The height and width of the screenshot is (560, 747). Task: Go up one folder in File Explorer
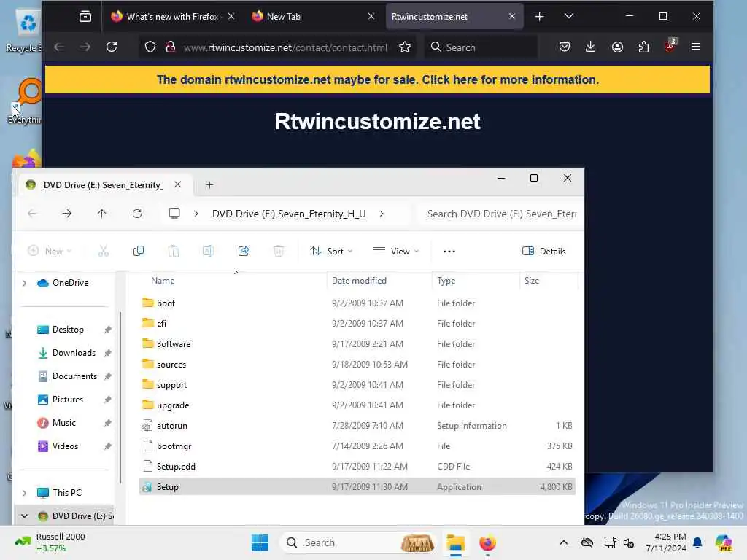tap(102, 214)
